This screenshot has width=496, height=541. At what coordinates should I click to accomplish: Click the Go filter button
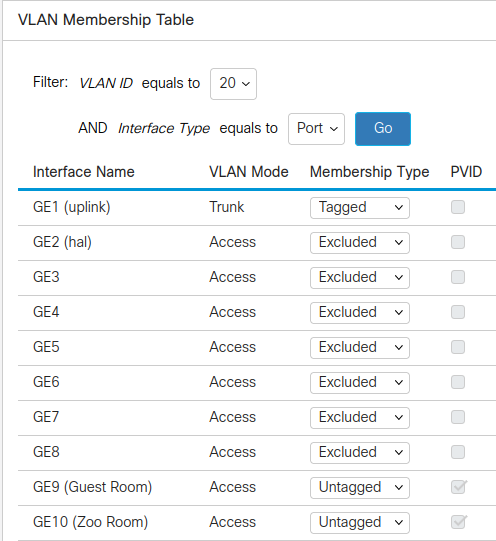tap(383, 129)
